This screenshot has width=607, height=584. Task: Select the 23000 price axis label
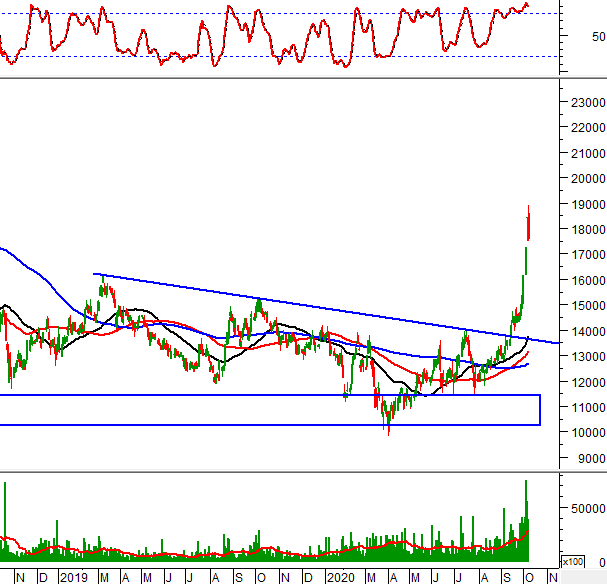click(x=588, y=103)
